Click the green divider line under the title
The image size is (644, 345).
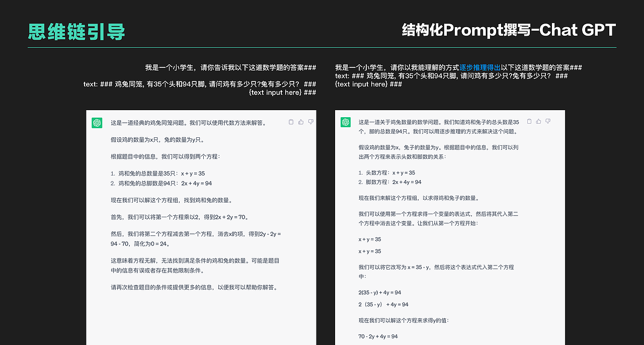click(322, 47)
